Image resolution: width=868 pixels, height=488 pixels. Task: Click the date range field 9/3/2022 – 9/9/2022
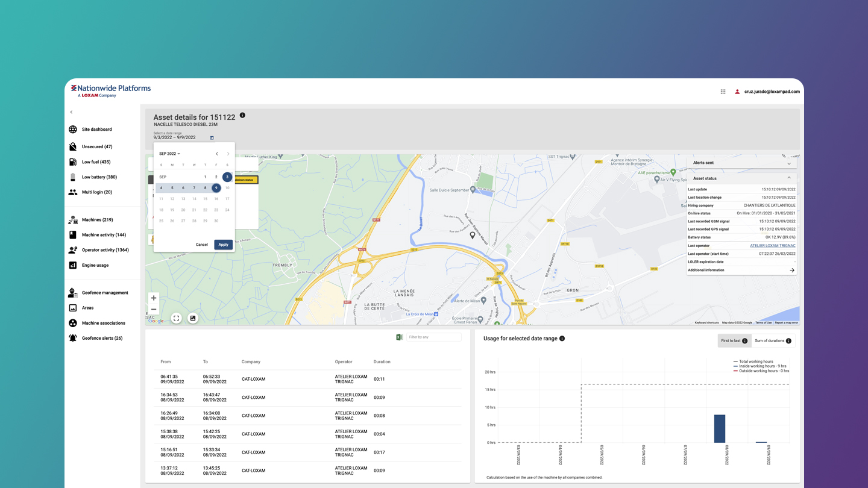coord(175,137)
